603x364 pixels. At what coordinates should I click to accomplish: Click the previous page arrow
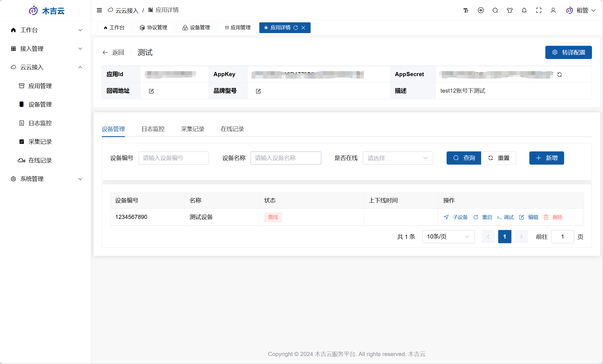pyautogui.click(x=488, y=237)
